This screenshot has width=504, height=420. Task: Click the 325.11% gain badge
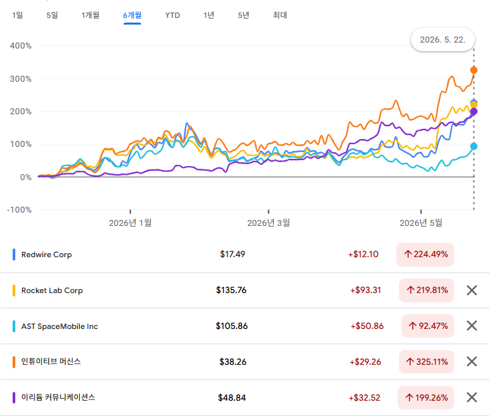(426, 362)
